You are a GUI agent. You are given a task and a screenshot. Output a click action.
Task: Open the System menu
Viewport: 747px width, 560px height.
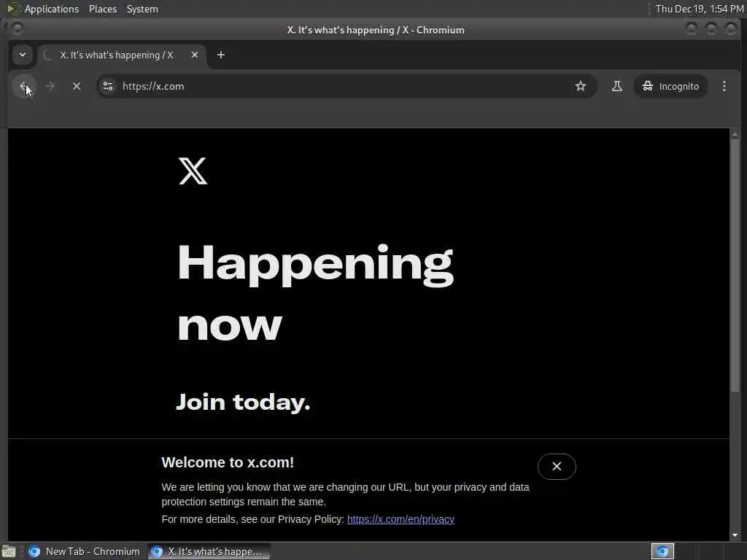point(142,9)
